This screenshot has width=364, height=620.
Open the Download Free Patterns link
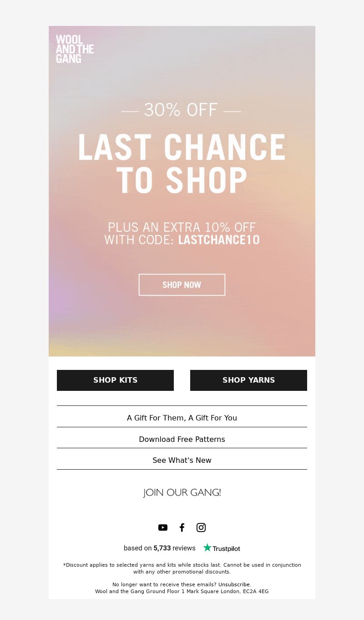[182, 439]
